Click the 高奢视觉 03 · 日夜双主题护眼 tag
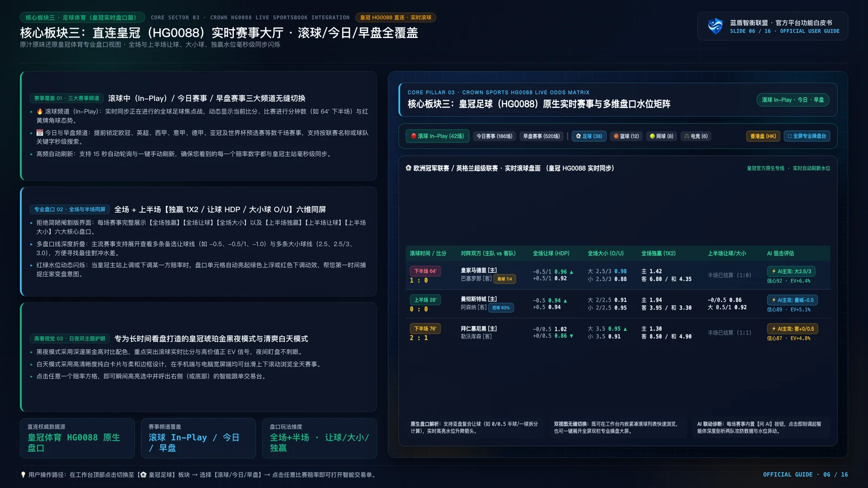 tap(69, 338)
